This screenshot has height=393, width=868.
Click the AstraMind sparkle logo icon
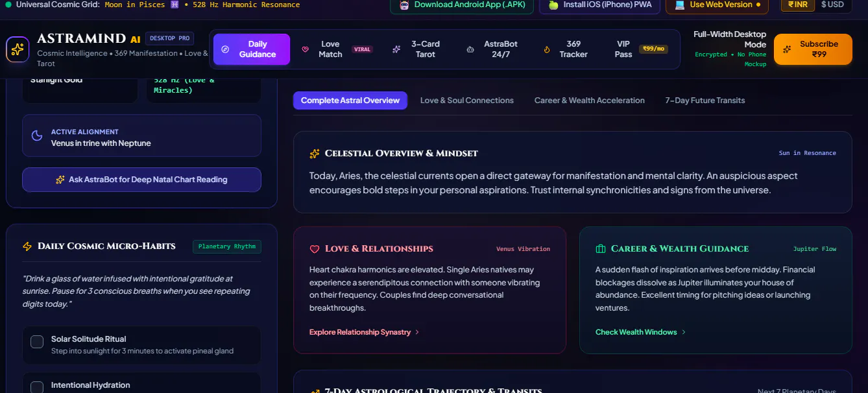tap(18, 49)
